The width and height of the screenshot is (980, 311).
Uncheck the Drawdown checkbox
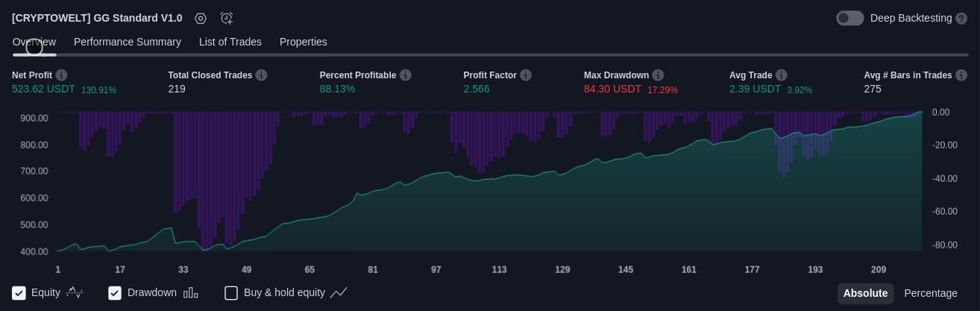(x=115, y=293)
